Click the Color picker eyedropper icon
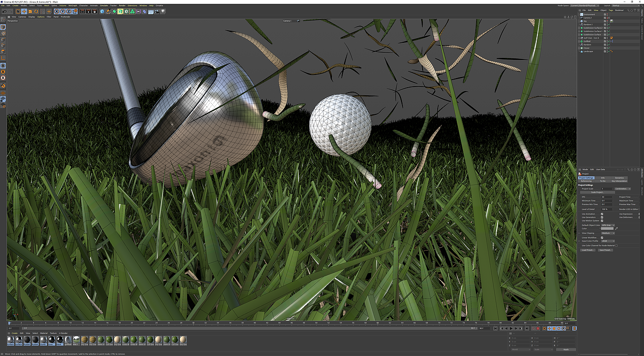Viewport: 644px width, 356px height. click(616, 229)
